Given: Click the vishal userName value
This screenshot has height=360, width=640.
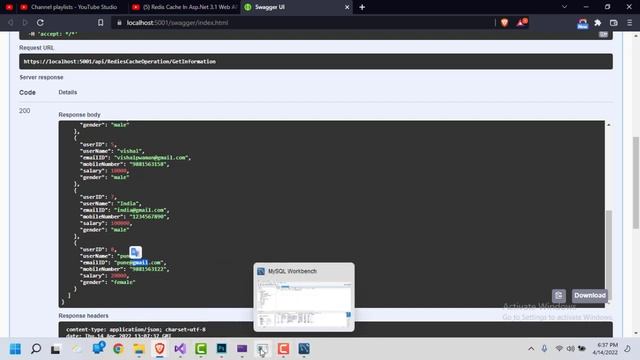Looking at the screenshot, I should click(130, 151).
